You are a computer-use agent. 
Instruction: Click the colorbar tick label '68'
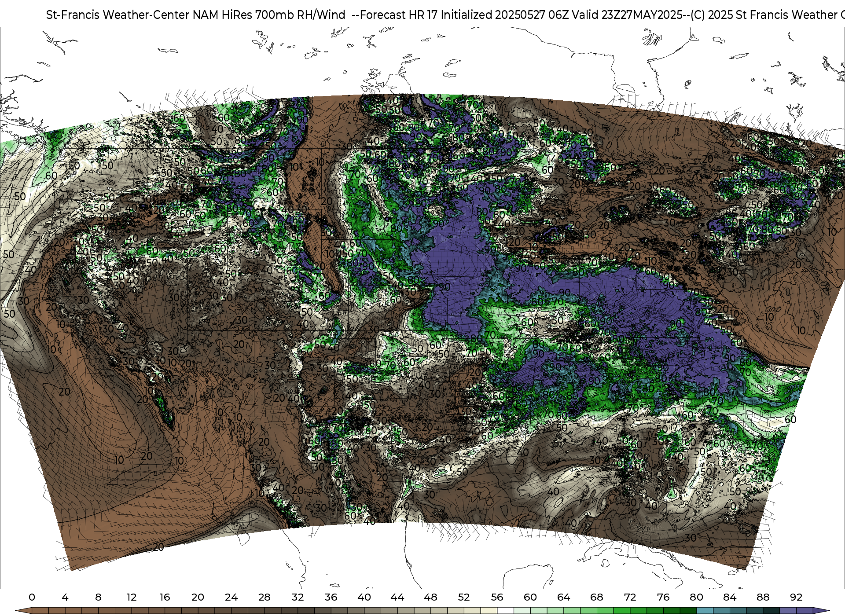tap(597, 597)
